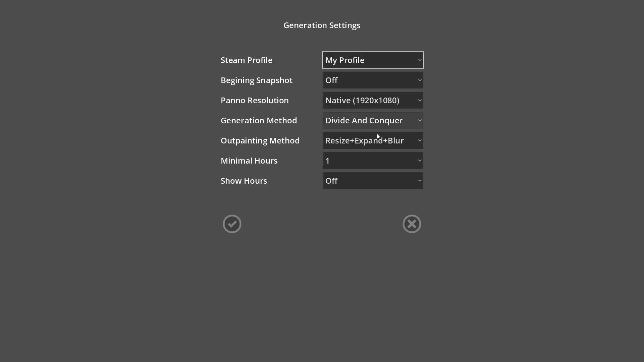
Task: Click chevron arrow beside Native (1920x1080)
Action: tap(420, 100)
